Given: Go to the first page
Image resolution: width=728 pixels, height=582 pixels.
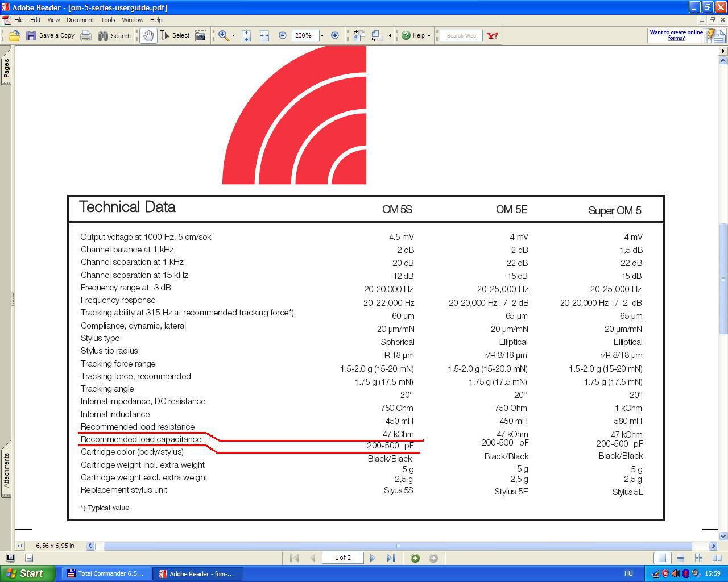Looking at the screenshot, I should [294, 558].
